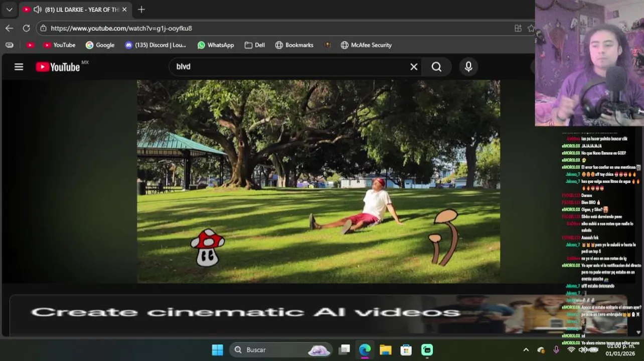
Task: Open the YouTube hamburger guide menu
Action: click(19, 67)
